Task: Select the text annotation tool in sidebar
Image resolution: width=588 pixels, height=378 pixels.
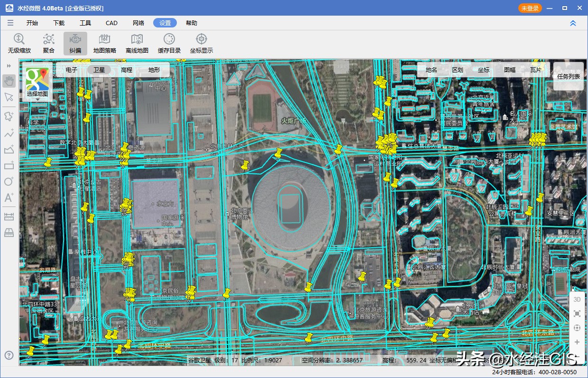Action: coord(9,198)
